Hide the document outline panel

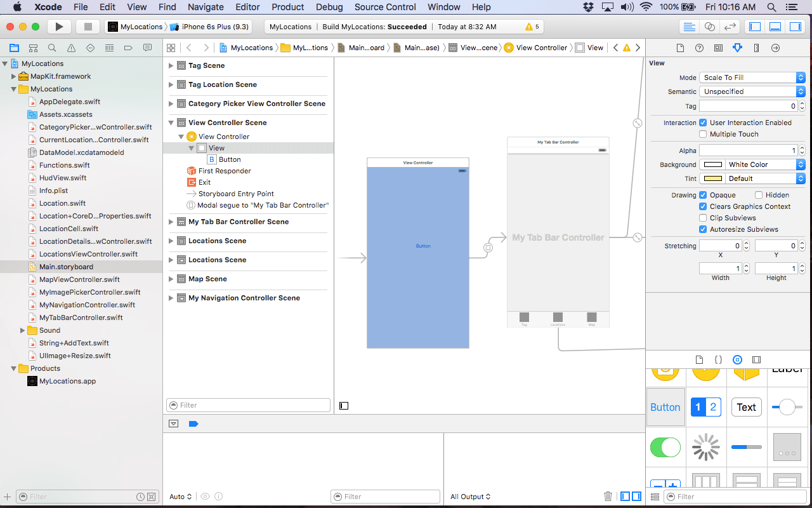click(x=344, y=406)
